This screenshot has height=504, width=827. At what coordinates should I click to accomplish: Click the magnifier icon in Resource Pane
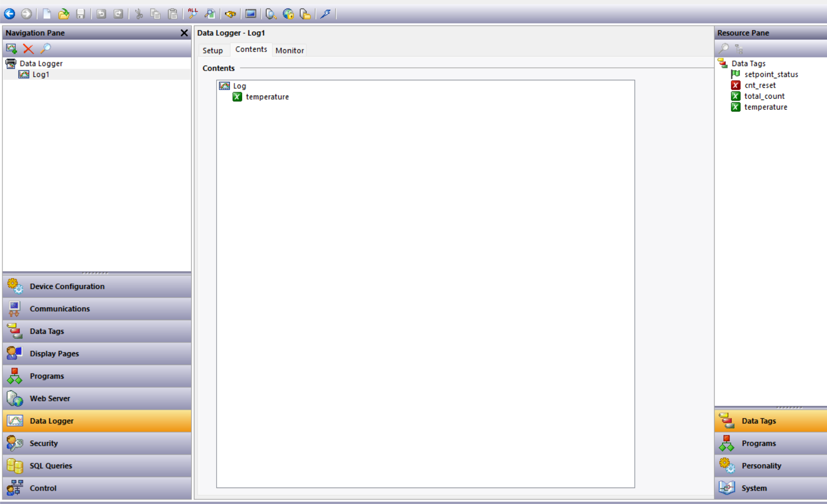click(x=724, y=48)
